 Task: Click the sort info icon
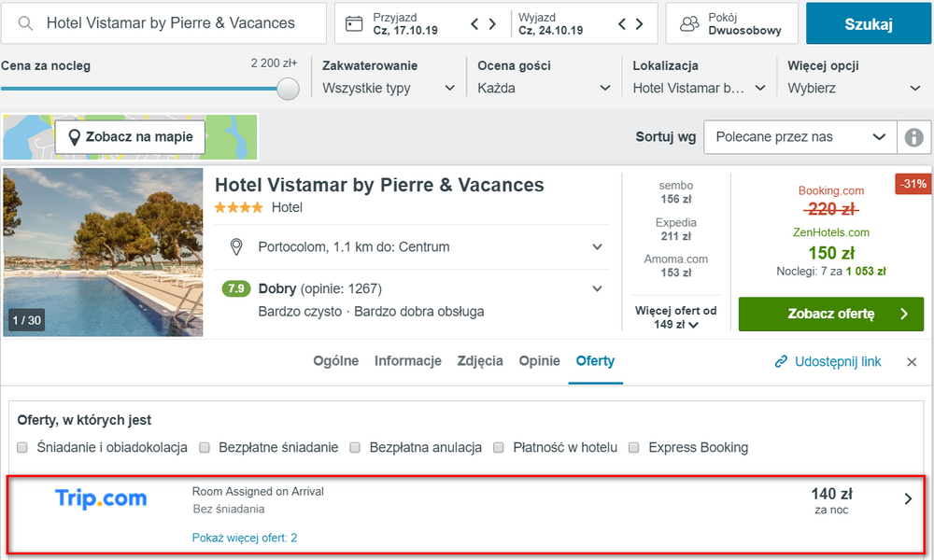point(913,137)
